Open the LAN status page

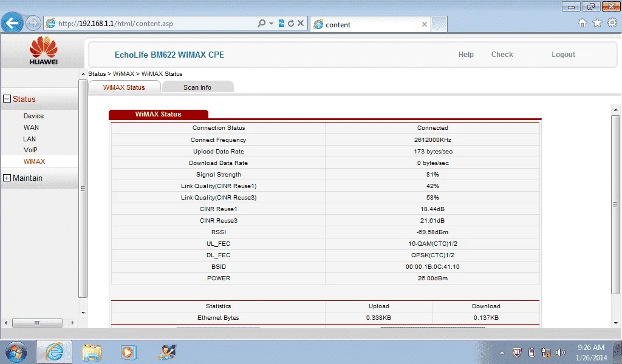pyautogui.click(x=29, y=139)
